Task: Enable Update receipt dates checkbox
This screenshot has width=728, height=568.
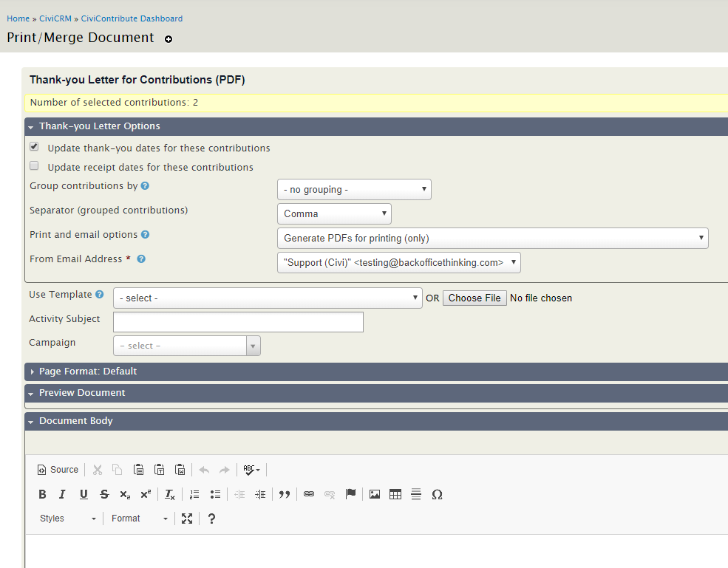Action: click(x=34, y=166)
